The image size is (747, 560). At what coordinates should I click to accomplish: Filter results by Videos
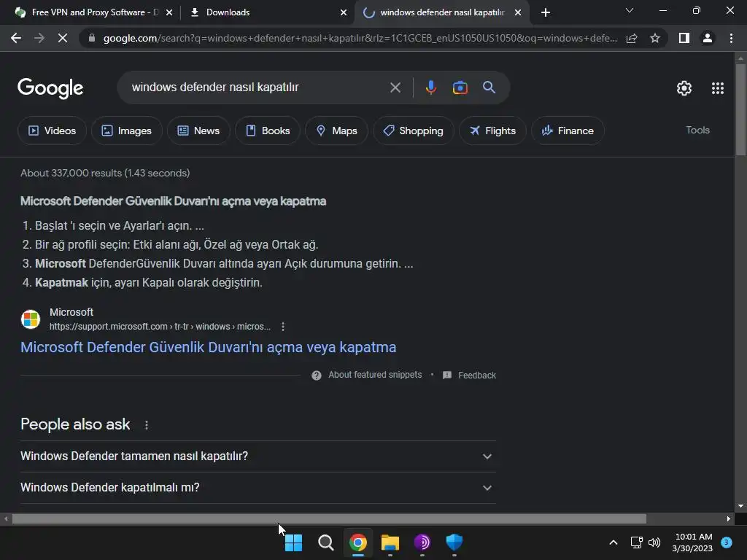pyautogui.click(x=52, y=131)
